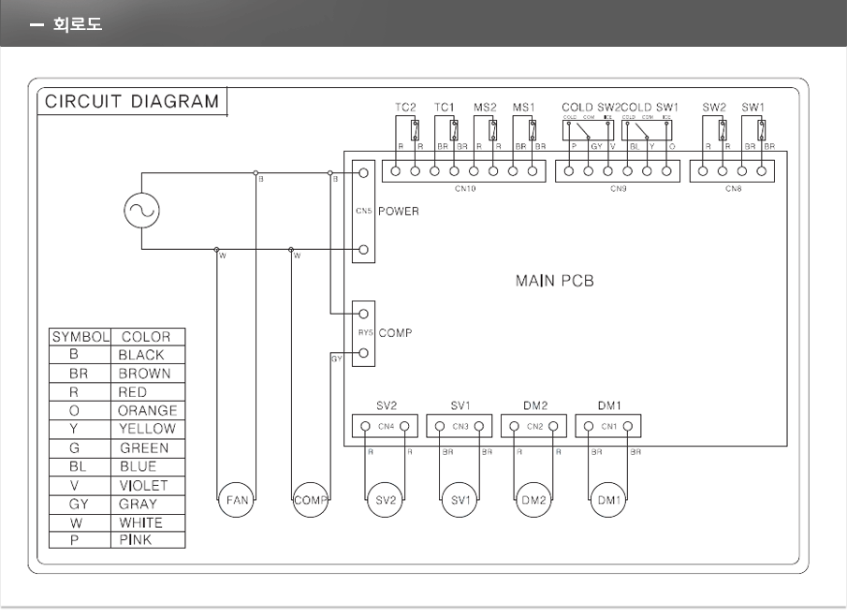Click the SV2 solenoid valve symbol
847x616 pixels.
384,501
